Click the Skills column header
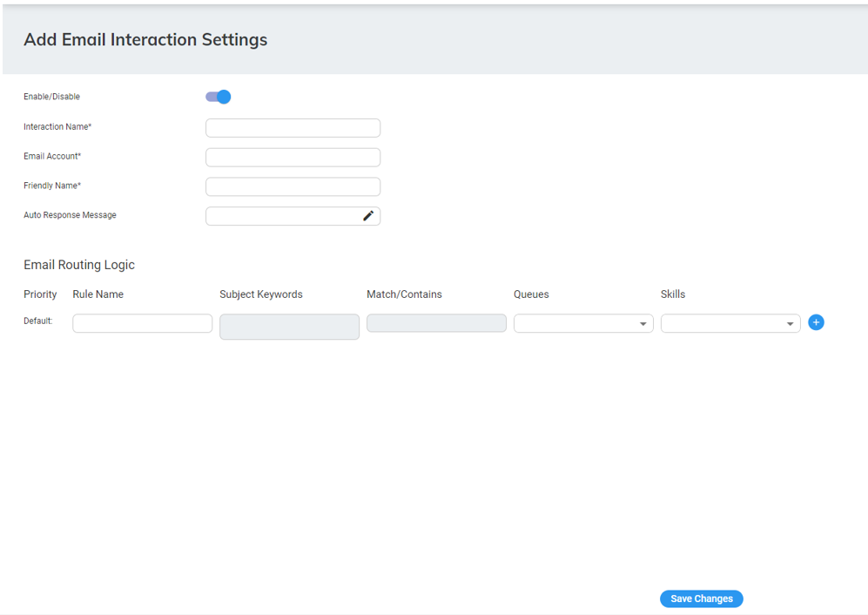Viewport: 868px width, 615px height. point(673,294)
